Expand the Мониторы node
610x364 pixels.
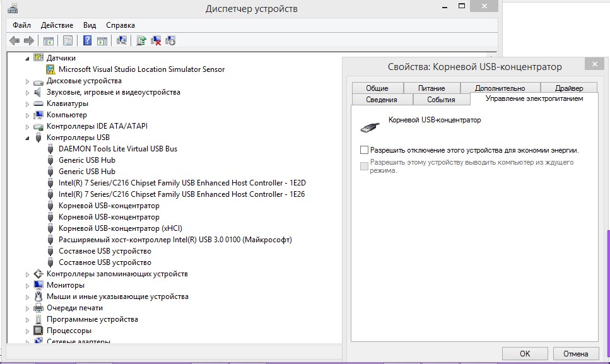(27, 285)
